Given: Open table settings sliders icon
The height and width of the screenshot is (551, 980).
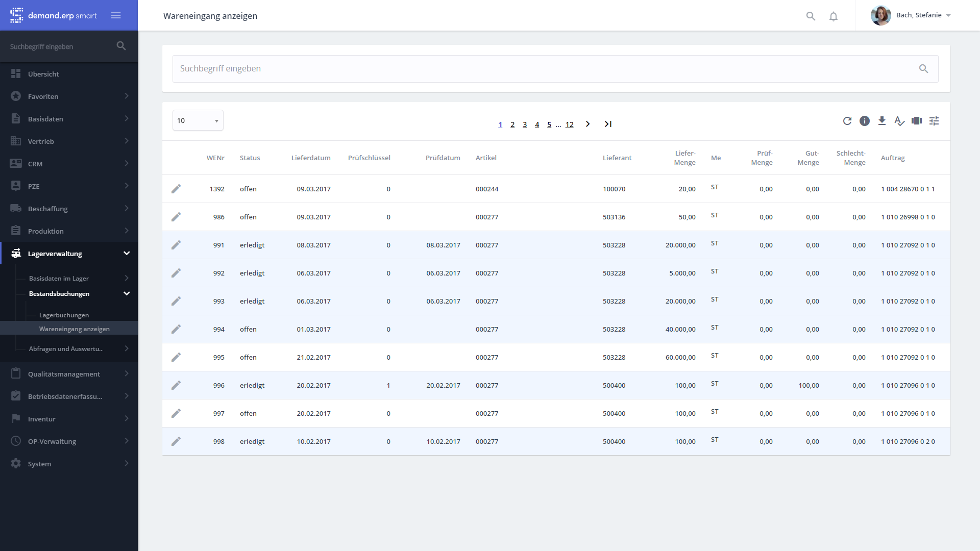Looking at the screenshot, I should (x=934, y=121).
